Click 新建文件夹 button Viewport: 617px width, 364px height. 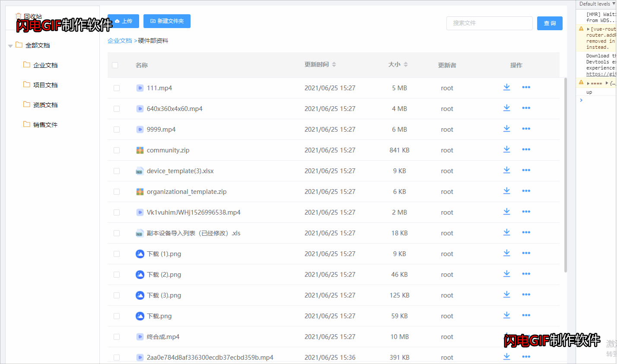(167, 21)
